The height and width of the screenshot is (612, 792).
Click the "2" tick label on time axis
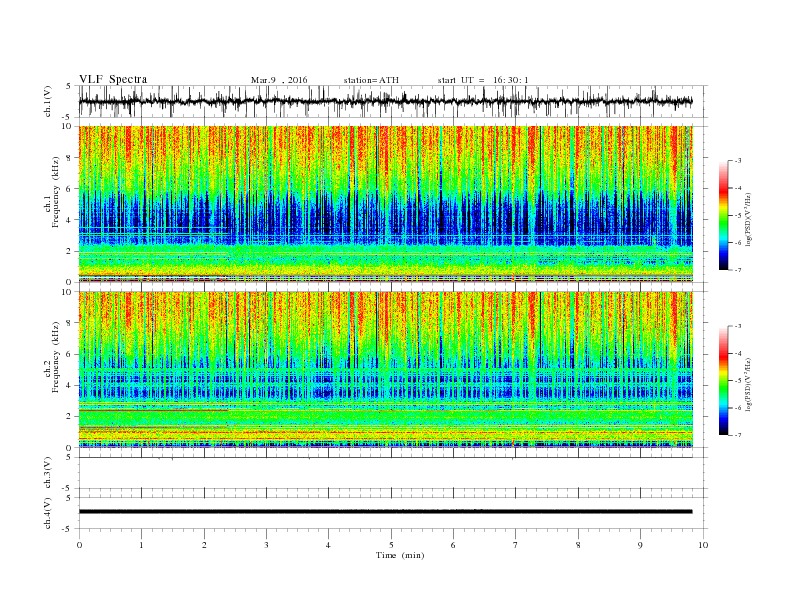tap(204, 545)
